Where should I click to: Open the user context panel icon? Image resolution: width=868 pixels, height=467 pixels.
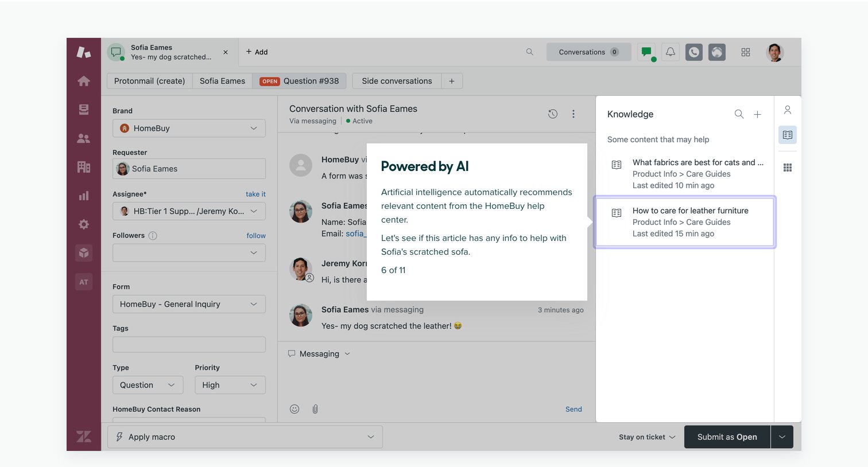click(x=788, y=110)
